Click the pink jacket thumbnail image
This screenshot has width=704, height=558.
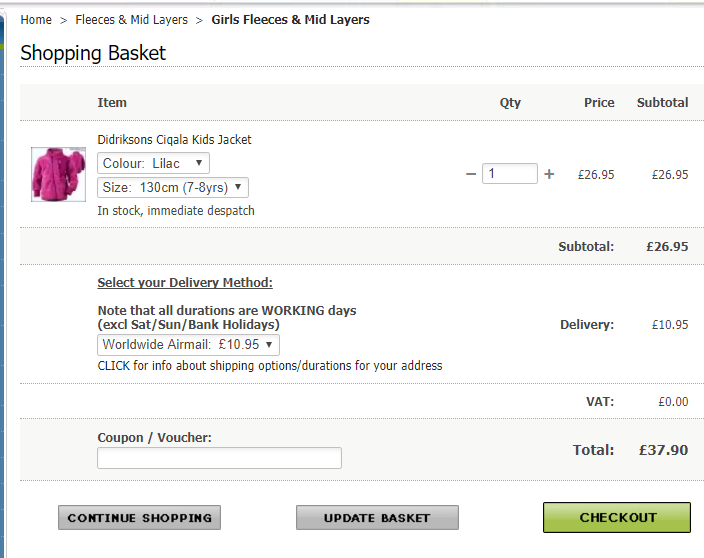(x=58, y=174)
